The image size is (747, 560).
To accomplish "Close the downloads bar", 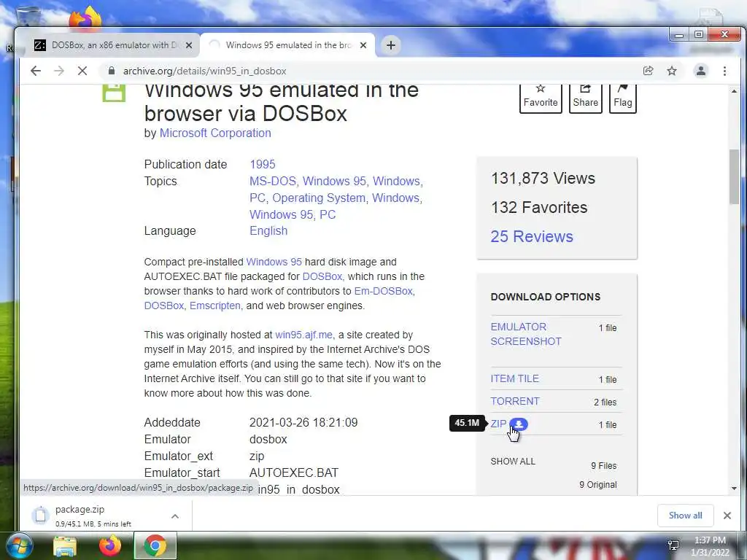I will click(x=727, y=516).
